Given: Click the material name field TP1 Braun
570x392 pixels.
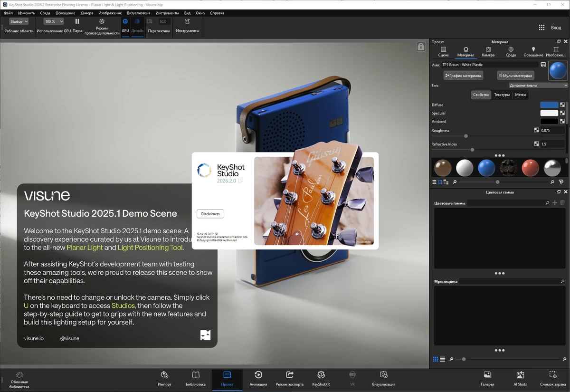Looking at the screenshot, I should point(490,65).
